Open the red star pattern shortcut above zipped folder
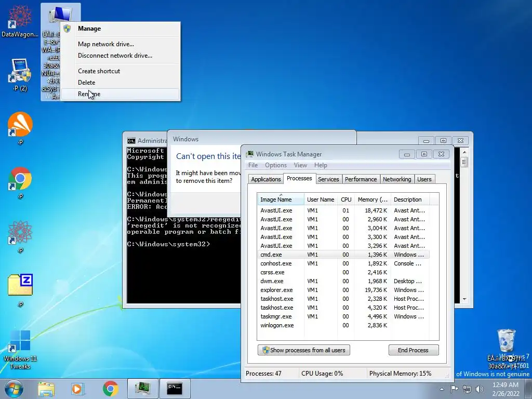 point(20,236)
